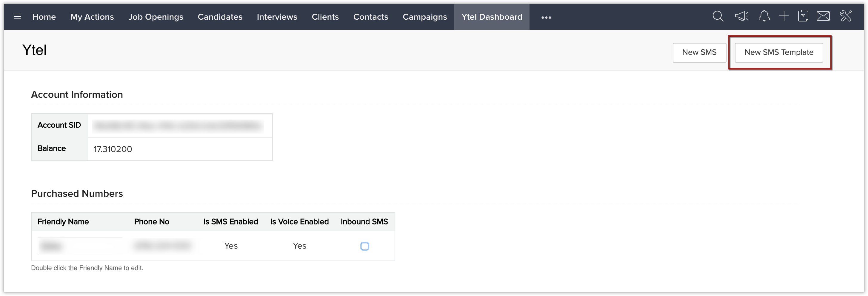
Task: Open the My Actions tab
Action: click(x=92, y=17)
